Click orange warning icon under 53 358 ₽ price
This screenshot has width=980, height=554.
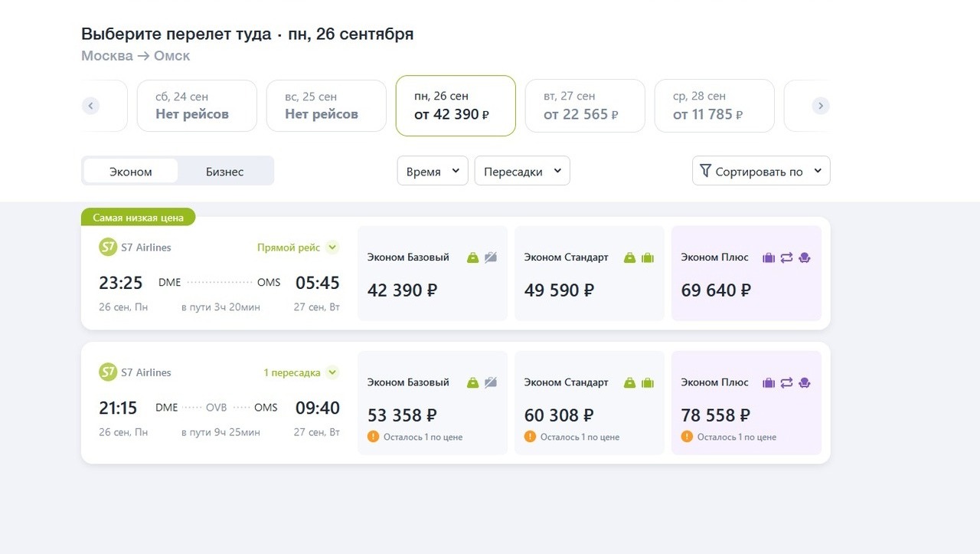[x=374, y=437]
